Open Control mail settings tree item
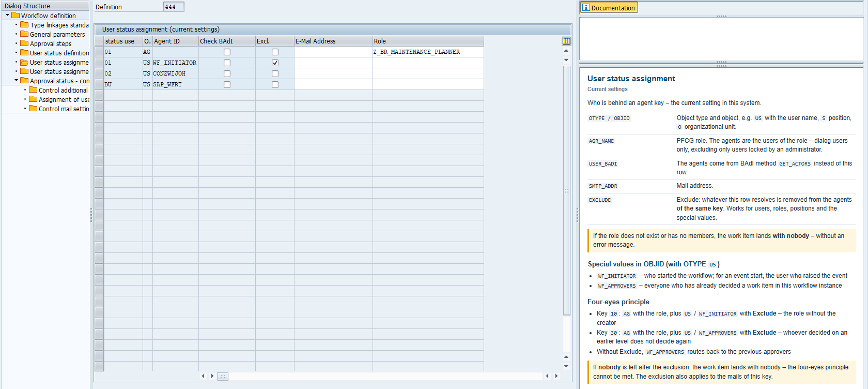 pyautogui.click(x=64, y=109)
